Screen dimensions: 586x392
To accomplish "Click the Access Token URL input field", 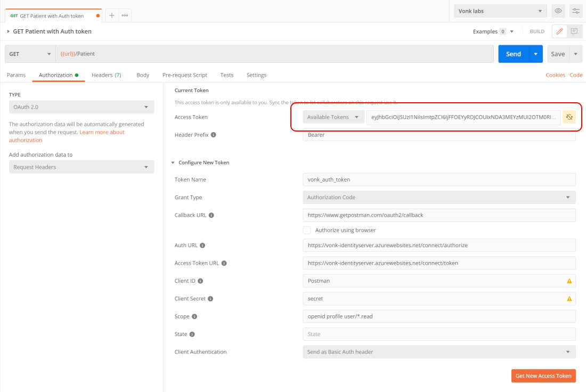I will point(439,263).
